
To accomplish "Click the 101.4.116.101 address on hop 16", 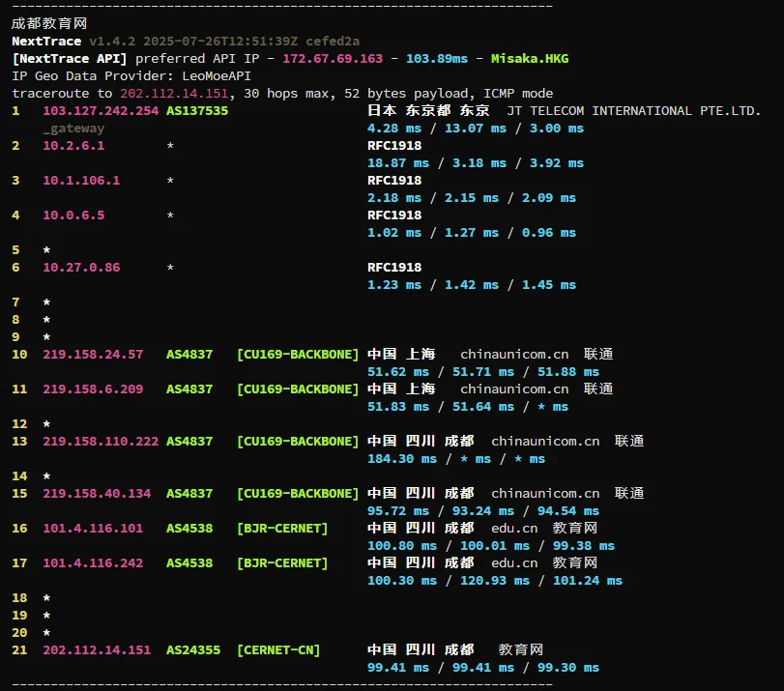I will pos(93,528).
